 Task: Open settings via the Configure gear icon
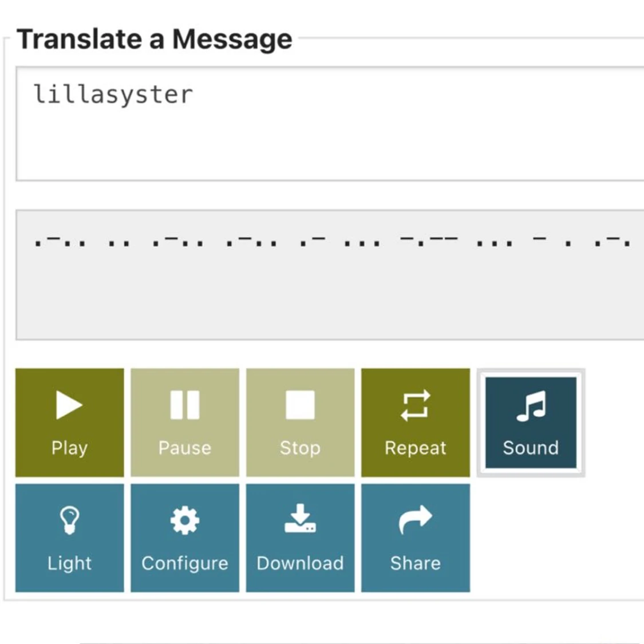(185, 521)
